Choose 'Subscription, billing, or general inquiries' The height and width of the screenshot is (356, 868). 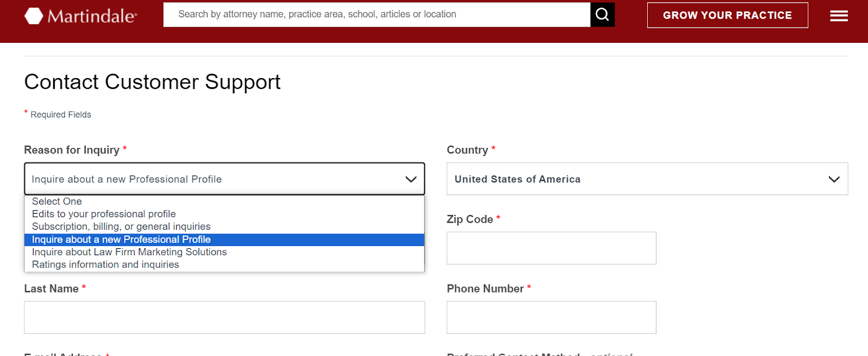pyautogui.click(x=225, y=226)
